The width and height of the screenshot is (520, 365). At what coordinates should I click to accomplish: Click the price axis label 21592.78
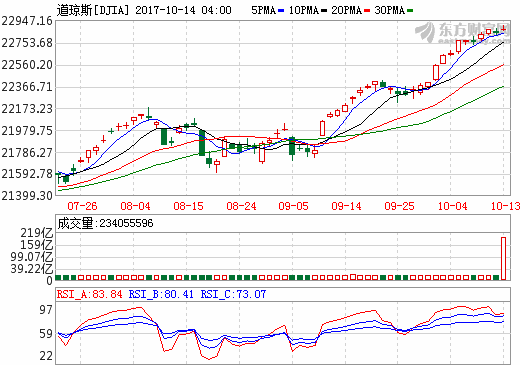tap(27, 174)
